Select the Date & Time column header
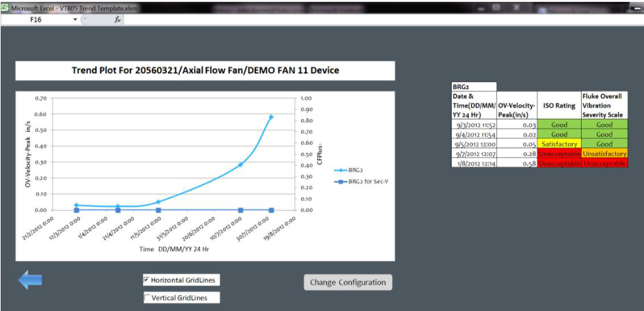644x311 pixels. coord(474,106)
